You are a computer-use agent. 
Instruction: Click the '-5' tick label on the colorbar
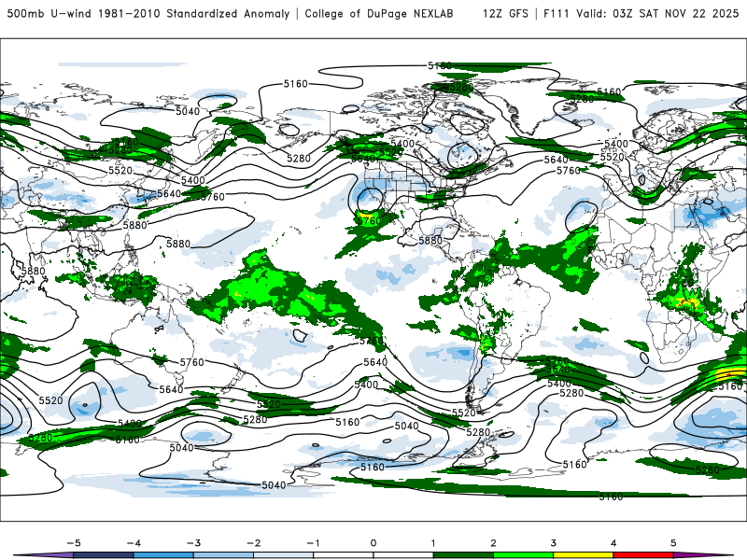74,543
